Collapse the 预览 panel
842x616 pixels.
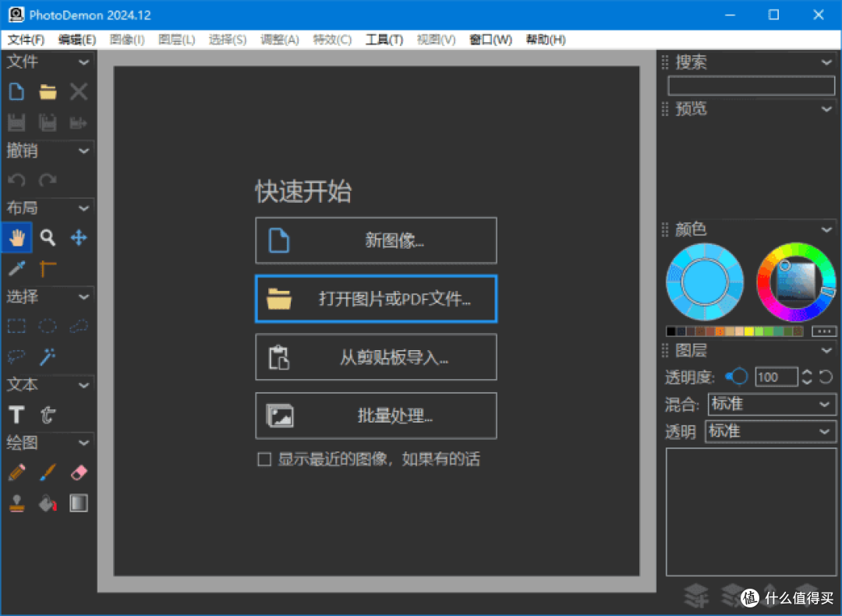[x=826, y=109]
